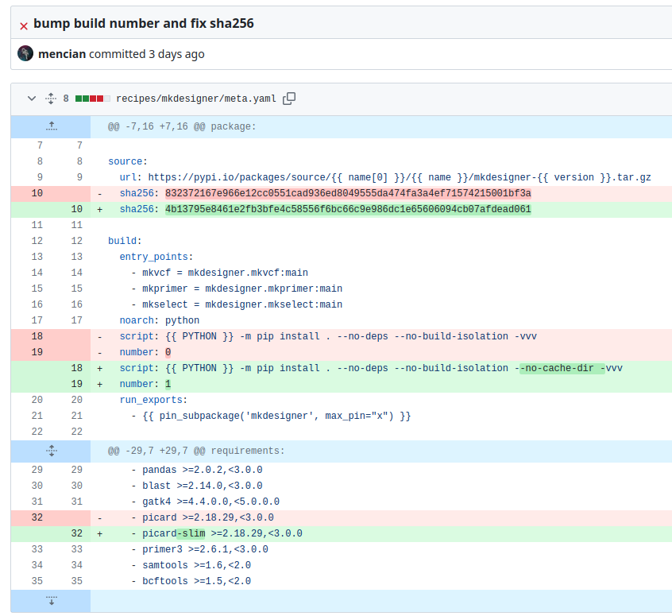The height and width of the screenshot is (616, 672).
Task: Expand lines upward above package hunk
Action: 51,126
